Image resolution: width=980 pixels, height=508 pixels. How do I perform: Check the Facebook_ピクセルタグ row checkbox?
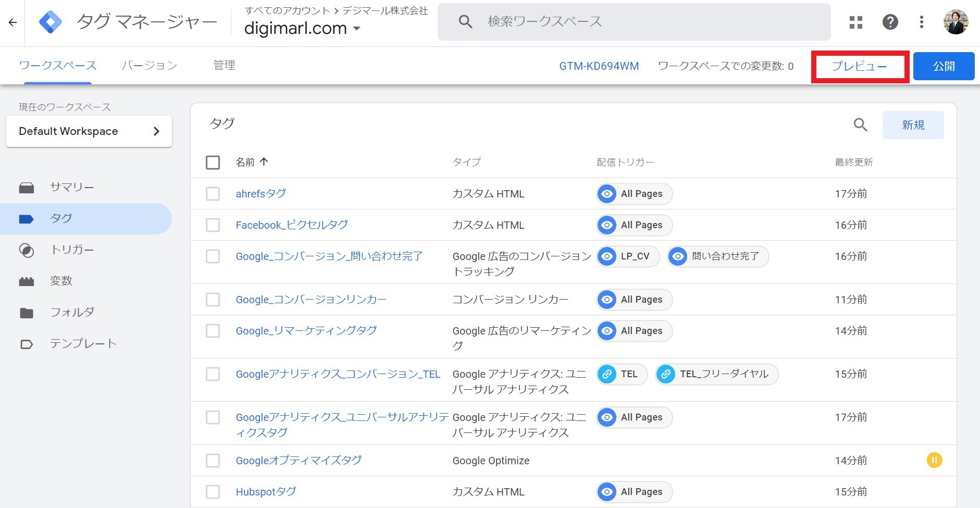[213, 225]
